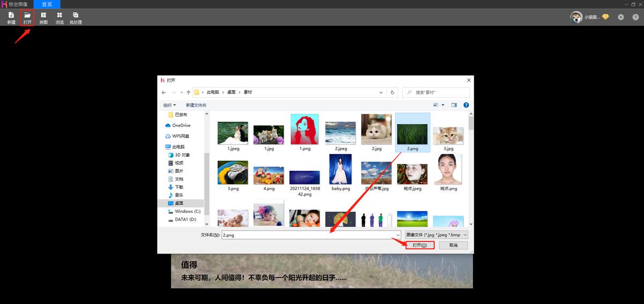Expand the filename history dropdown

(x=398, y=235)
